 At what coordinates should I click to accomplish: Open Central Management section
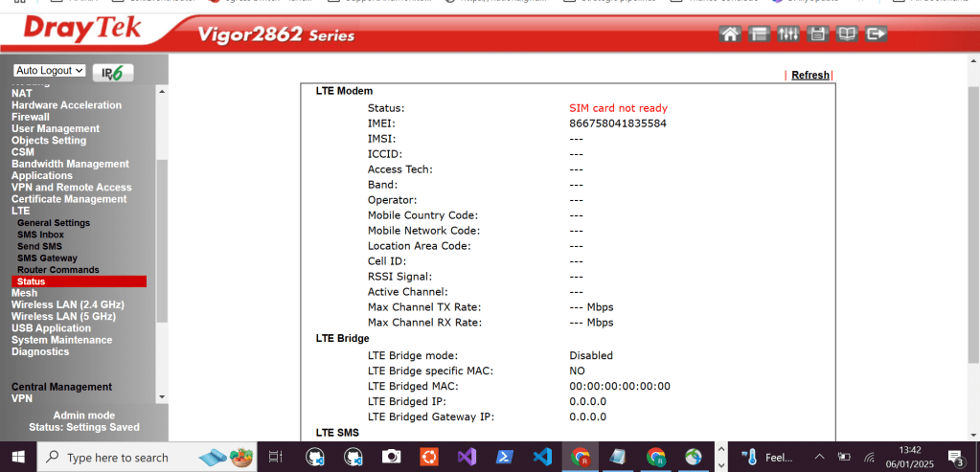point(62,387)
